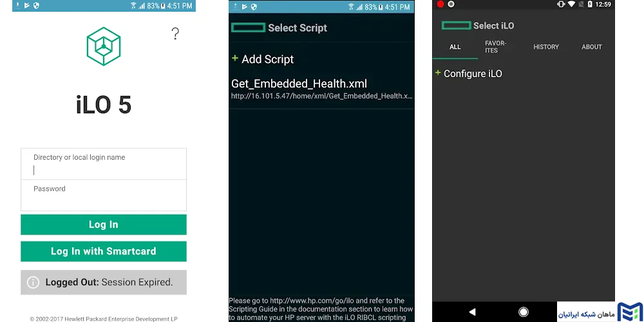This screenshot has width=644, height=322.
Task: Switch to the HISTORY tab
Action: click(x=546, y=47)
